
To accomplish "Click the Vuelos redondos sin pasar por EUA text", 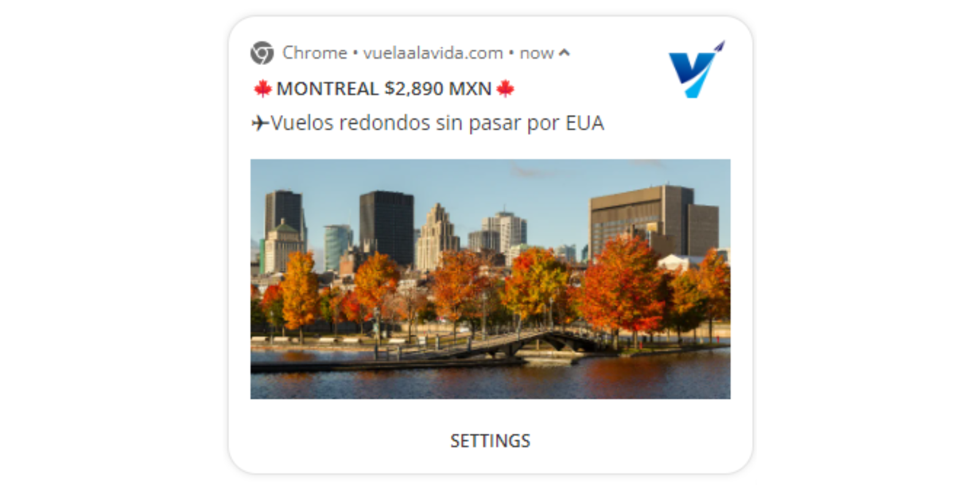I will pyautogui.click(x=437, y=123).
